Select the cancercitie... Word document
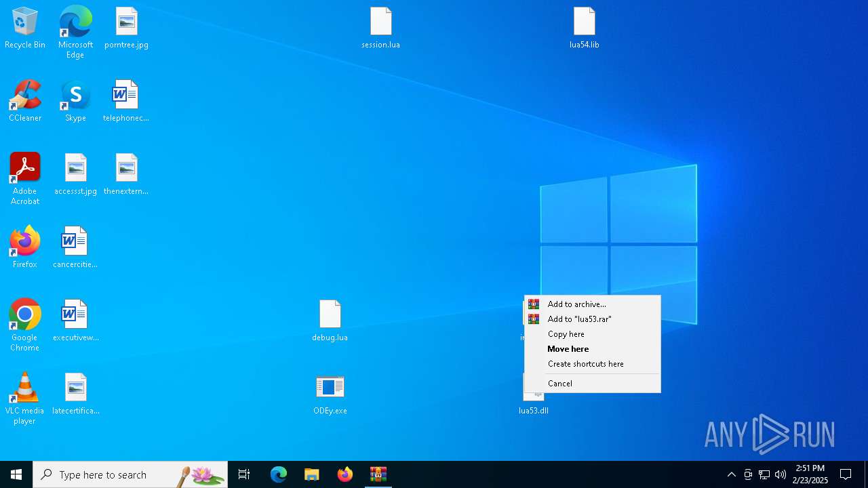The image size is (868, 488). [x=75, y=248]
